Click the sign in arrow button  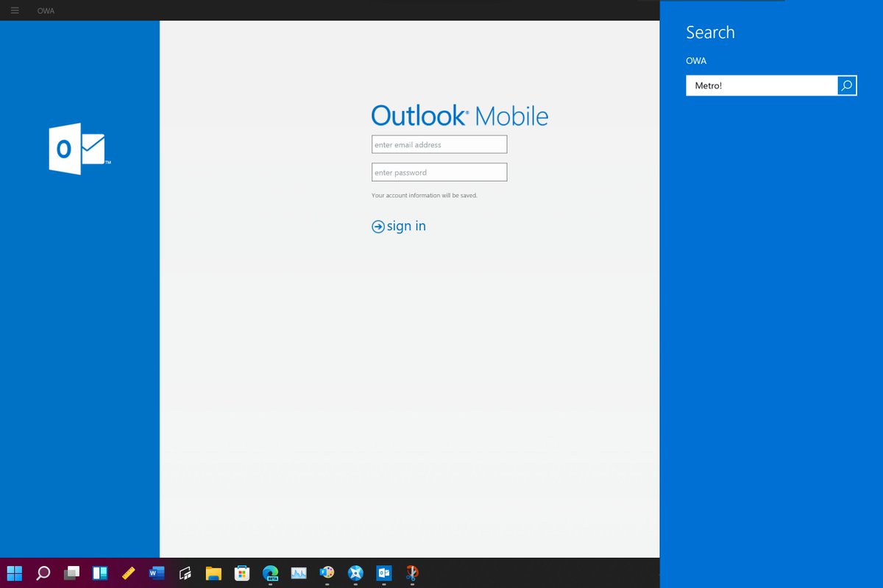(x=378, y=227)
